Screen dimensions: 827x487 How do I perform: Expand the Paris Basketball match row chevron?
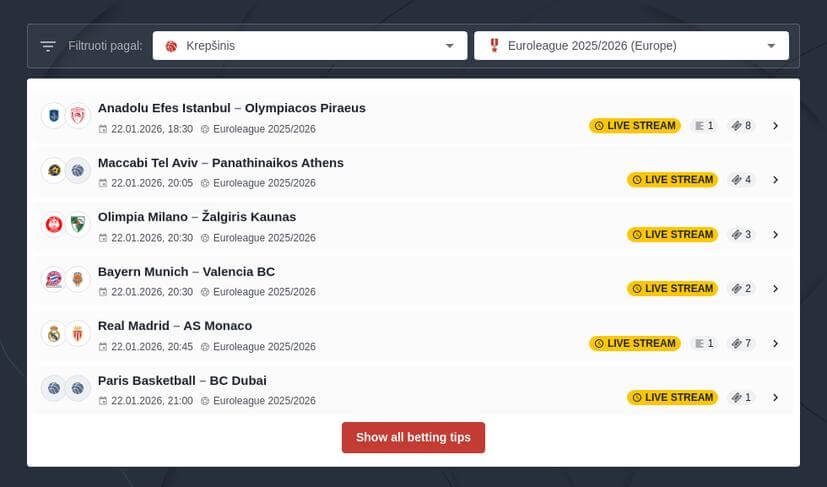coord(775,397)
